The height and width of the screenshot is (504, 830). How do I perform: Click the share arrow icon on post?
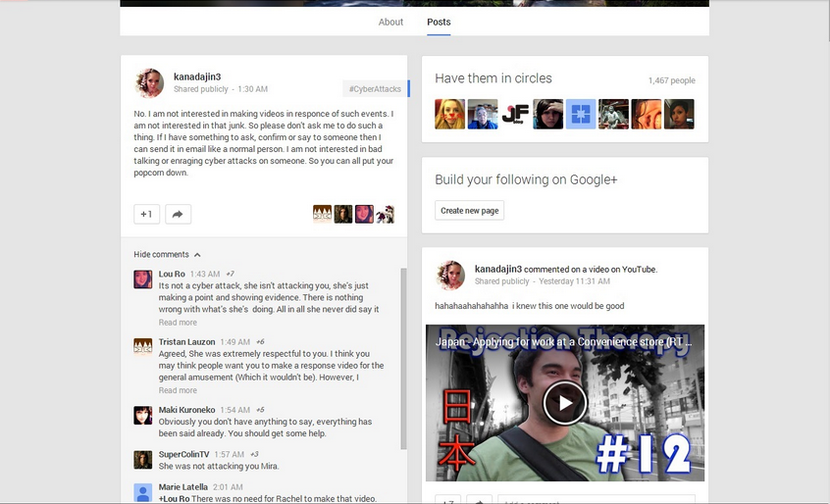coord(178,214)
